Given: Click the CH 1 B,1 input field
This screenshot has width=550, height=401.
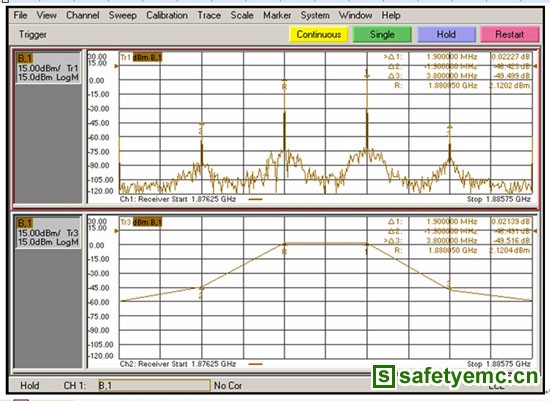Looking at the screenshot, I should coord(154,386).
